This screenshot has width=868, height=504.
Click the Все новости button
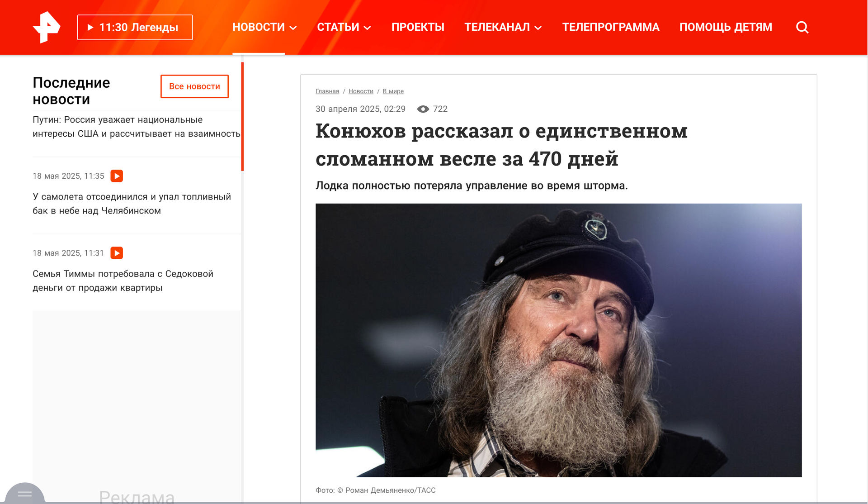click(x=194, y=86)
